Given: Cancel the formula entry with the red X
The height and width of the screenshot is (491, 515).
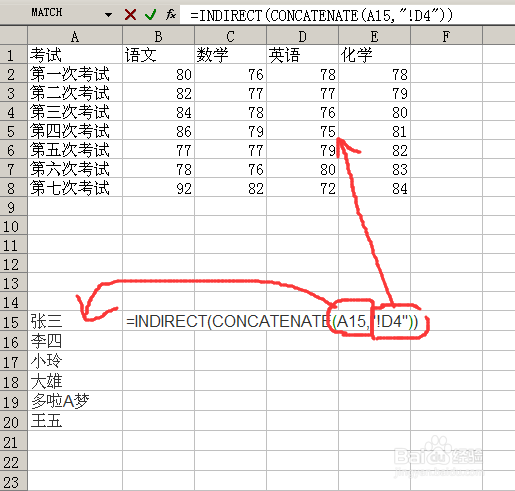Looking at the screenshot, I should coord(130,14).
